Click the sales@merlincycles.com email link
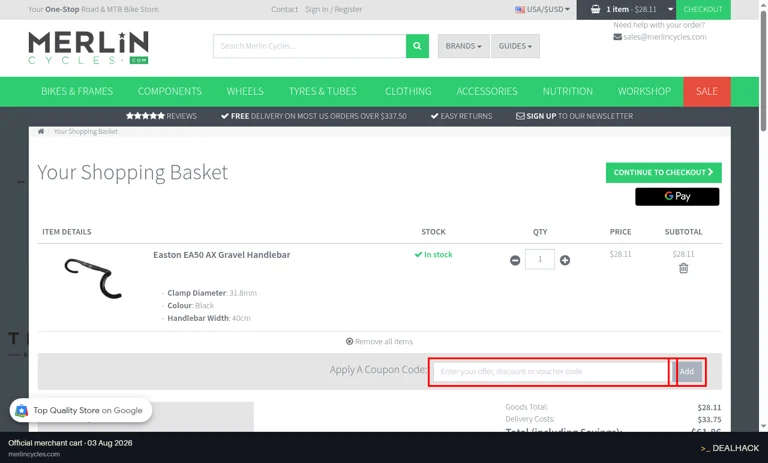The width and height of the screenshot is (768, 463). coord(660,37)
